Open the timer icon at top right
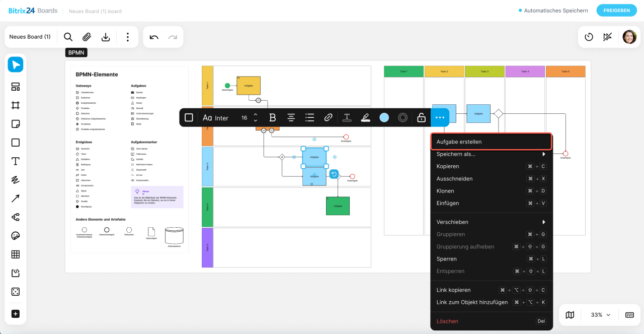The image size is (644, 334). point(589,37)
